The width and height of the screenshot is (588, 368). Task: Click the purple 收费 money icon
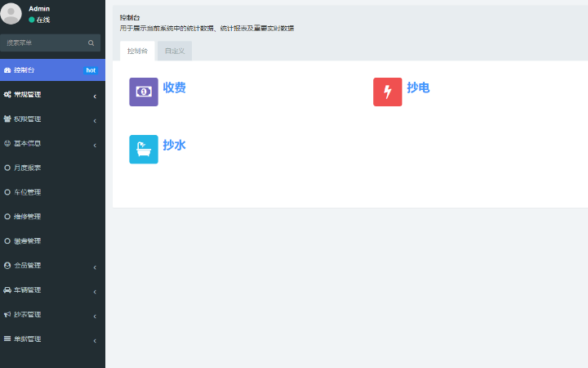143,92
